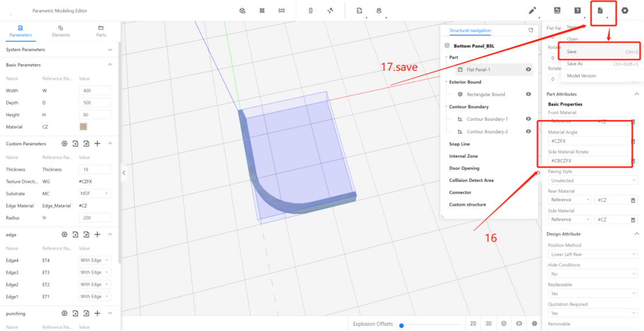This screenshot has height=331, width=644.
Task: Click the expand icon in Structural navigation
Action: [530, 30]
